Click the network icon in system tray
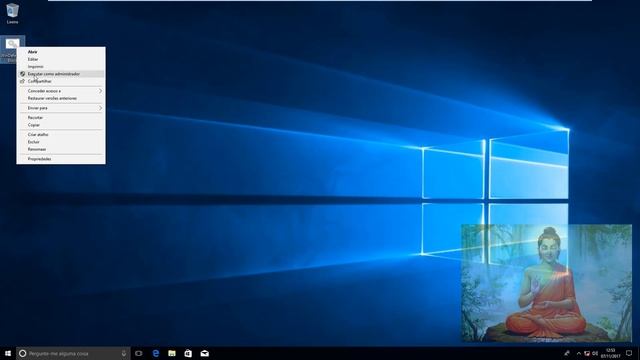The image size is (640, 360). click(587, 353)
